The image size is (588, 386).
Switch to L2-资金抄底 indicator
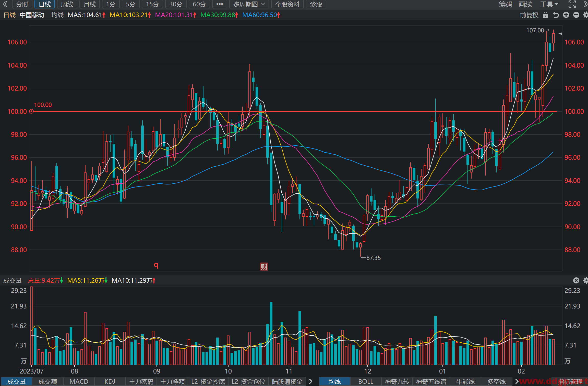click(x=208, y=381)
